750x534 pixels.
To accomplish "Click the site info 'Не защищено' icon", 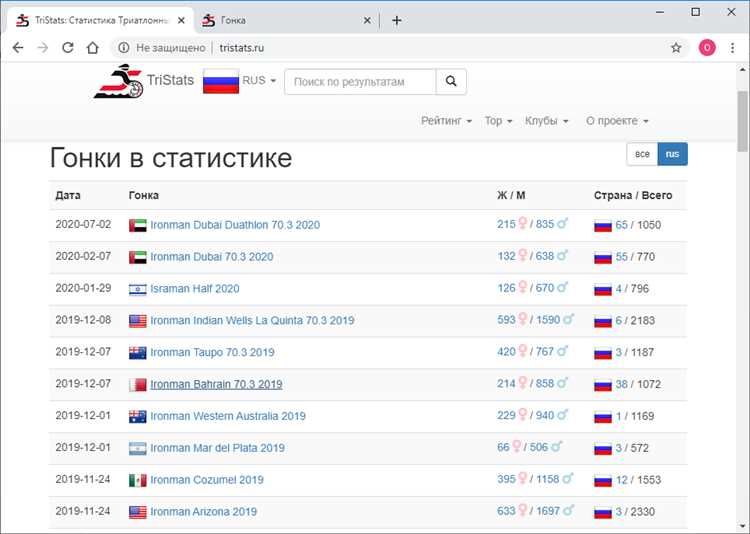I will [124, 48].
